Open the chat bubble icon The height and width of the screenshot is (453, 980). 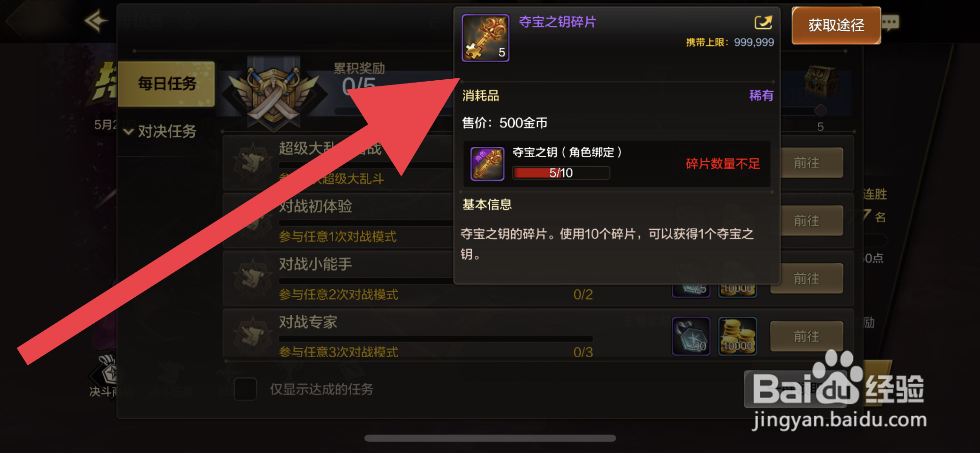tap(890, 23)
